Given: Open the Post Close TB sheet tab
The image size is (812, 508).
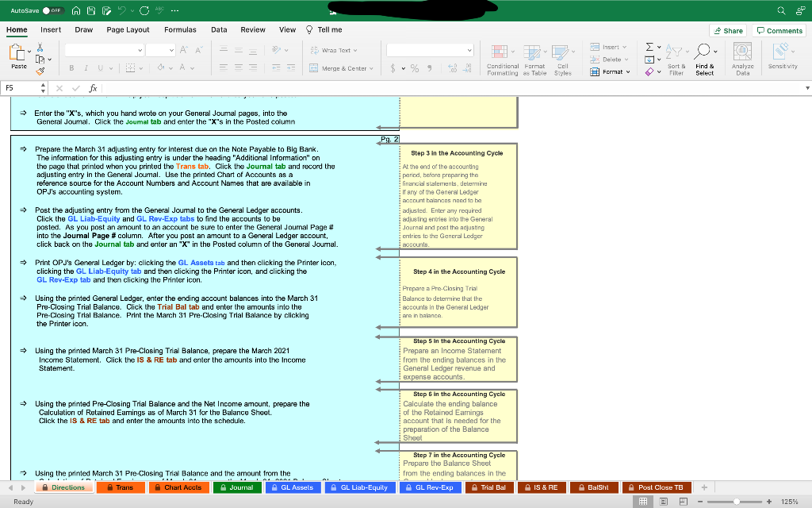Looking at the screenshot, I should [656, 487].
